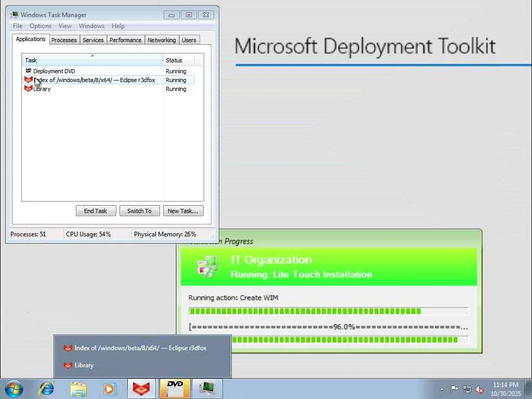The width and height of the screenshot is (532, 399).
Task: Click the Switch To button
Action: [x=139, y=211]
